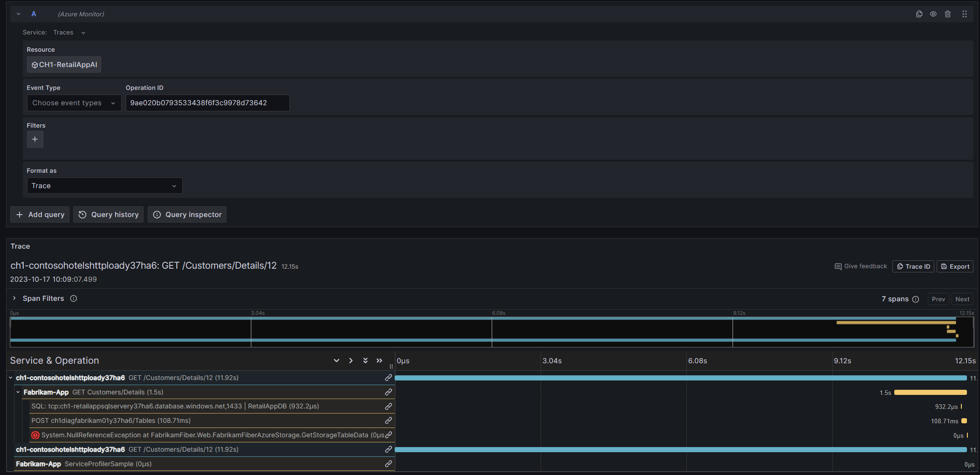Open the Choose event types dropdown
Image resolution: width=980 pixels, height=475 pixels.
(74, 103)
